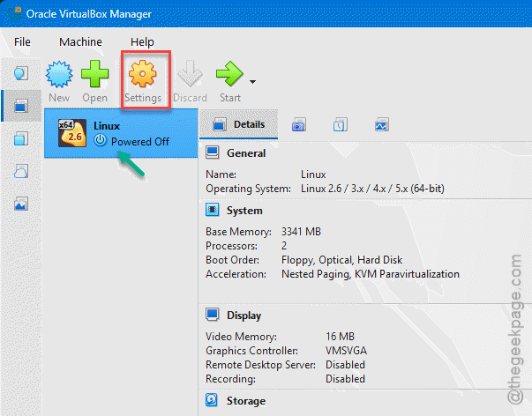
Task: Open Settings with the gear icon
Action: 143,81
